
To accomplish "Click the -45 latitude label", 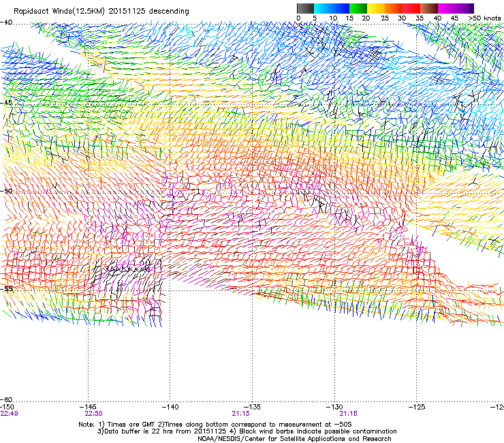I will pyautogui.click(x=6, y=103).
